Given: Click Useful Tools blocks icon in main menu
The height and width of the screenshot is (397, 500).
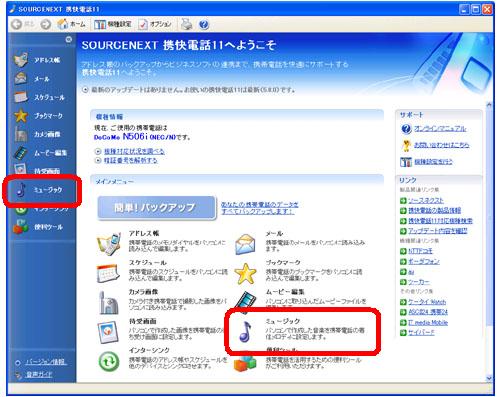Looking at the screenshot, I should [245, 363].
